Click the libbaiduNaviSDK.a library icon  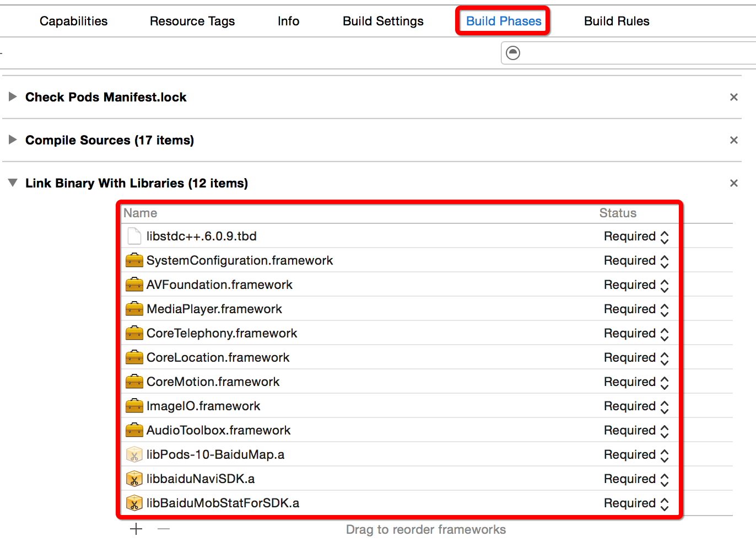coord(134,479)
